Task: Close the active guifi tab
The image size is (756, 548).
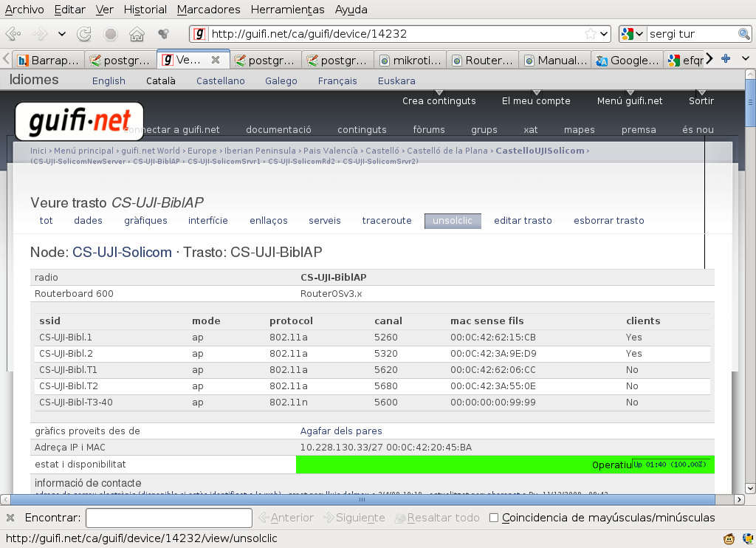Action: (216, 60)
